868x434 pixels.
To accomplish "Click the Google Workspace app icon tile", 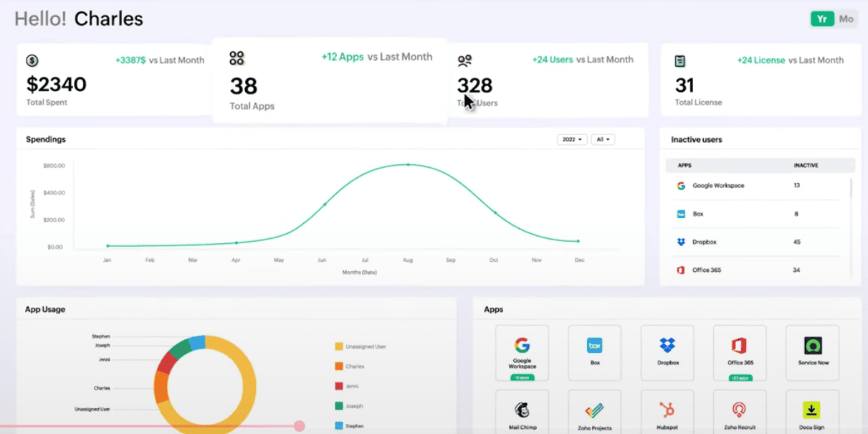I will click(x=522, y=352).
